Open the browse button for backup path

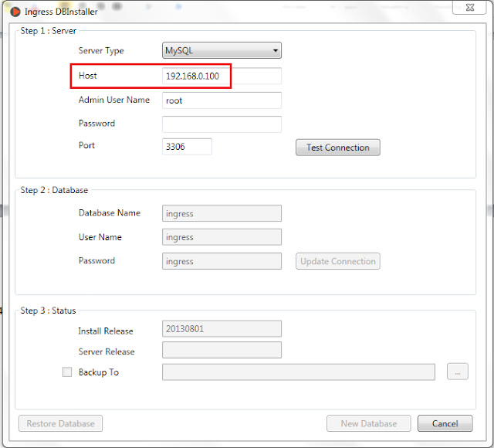pyautogui.click(x=458, y=372)
